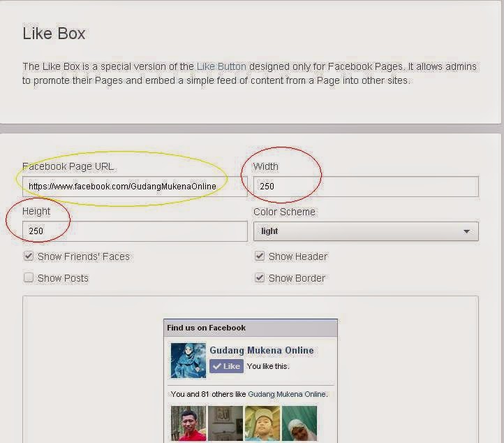Enable the Show Posts checkbox
504x443 pixels.
(x=29, y=277)
